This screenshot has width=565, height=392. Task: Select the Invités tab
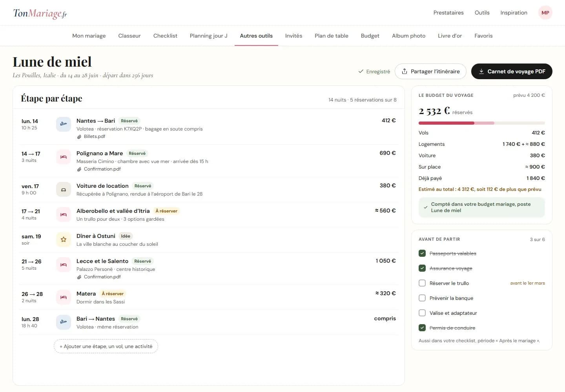click(293, 36)
